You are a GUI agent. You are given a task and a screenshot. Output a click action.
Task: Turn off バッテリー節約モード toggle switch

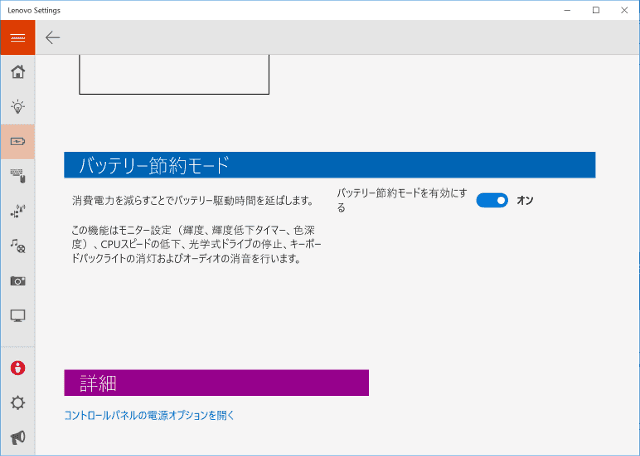[492, 200]
